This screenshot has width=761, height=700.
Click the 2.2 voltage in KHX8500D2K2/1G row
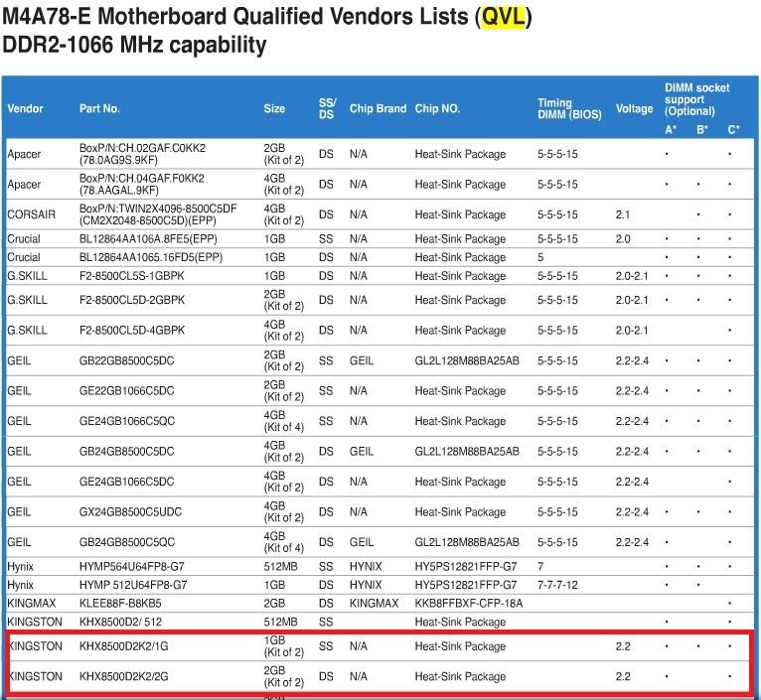coord(623,646)
